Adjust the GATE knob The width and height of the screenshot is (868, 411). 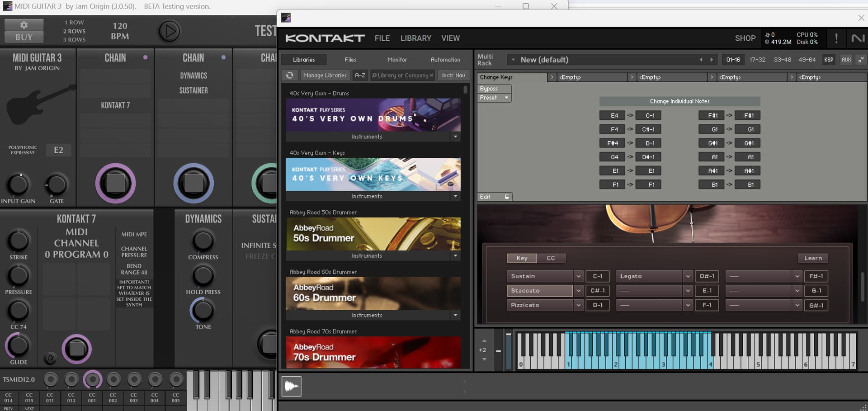(57, 184)
